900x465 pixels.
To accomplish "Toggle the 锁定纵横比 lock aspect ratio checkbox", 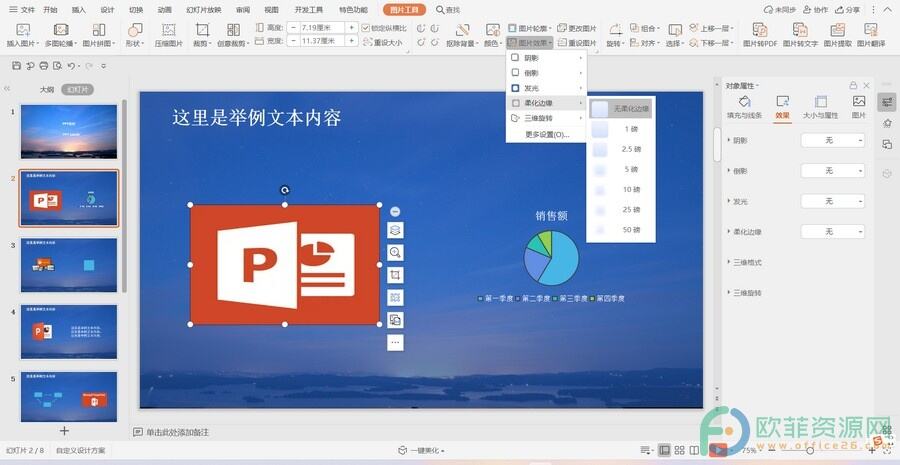I will click(x=366, y=28).
